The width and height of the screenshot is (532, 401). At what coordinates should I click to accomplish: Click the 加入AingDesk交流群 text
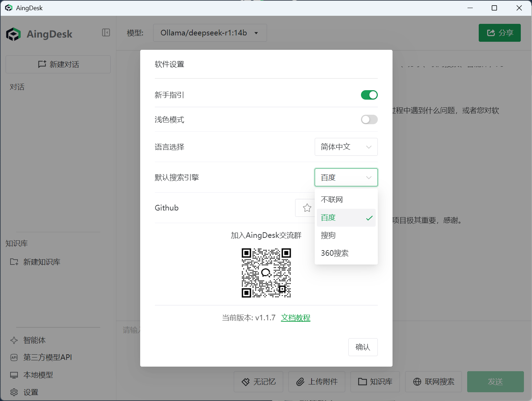(x=266, y=235)
